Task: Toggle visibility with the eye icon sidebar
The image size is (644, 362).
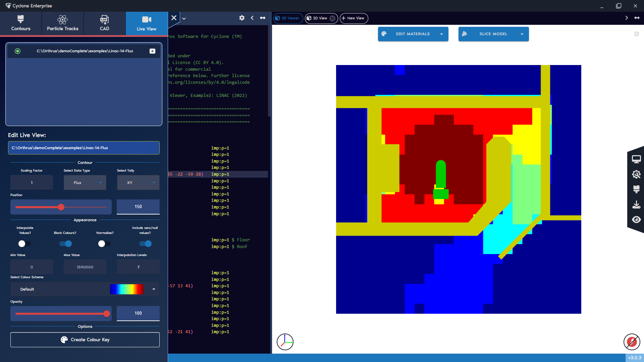Action: [x=637, y=220]
